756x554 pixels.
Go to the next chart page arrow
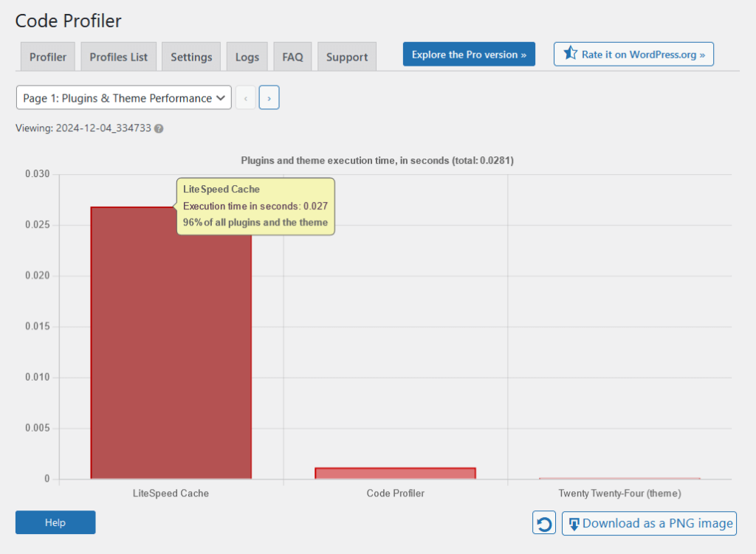tap(269, 98)
